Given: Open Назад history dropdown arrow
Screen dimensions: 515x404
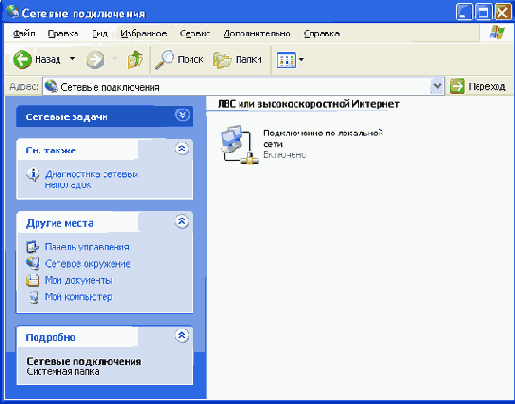Looking at the screenshot, I should [x=72, y=59].
